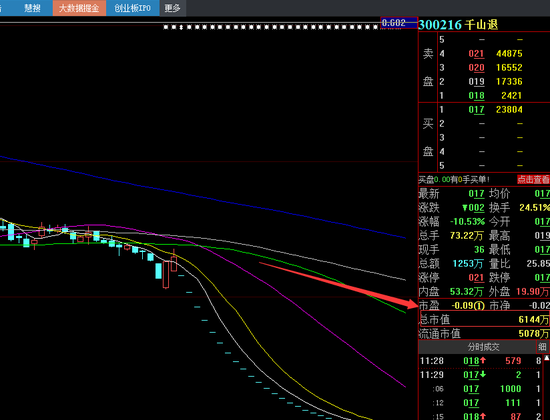Click the 市盈 -0.09 value
The height and width of the screenshot is (420, 550).
(468, 306)
